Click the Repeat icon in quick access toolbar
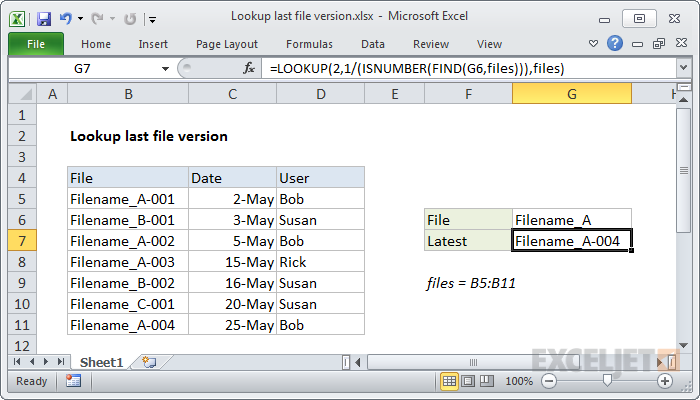 click(130, 19)
